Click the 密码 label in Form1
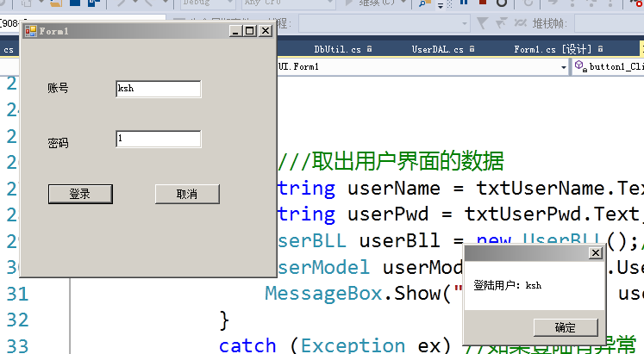Screen dimensions: 644x354 pos(58,143)
